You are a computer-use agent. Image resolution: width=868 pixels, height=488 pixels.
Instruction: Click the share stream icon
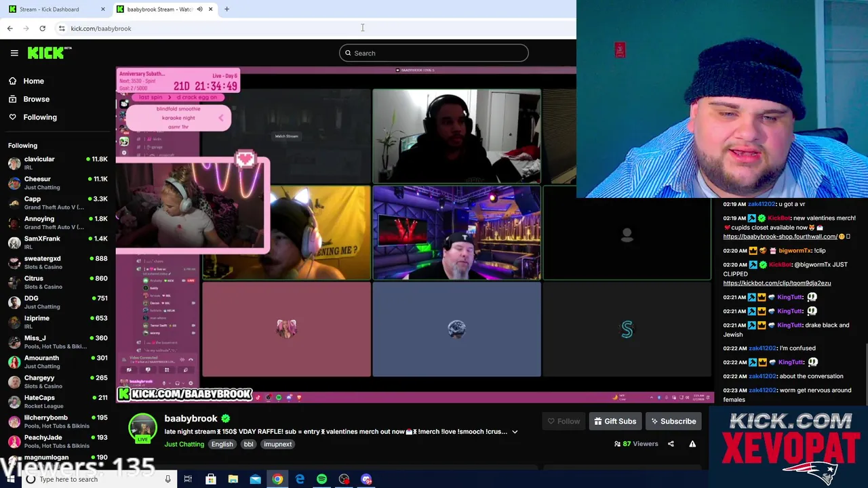(671, 444)
